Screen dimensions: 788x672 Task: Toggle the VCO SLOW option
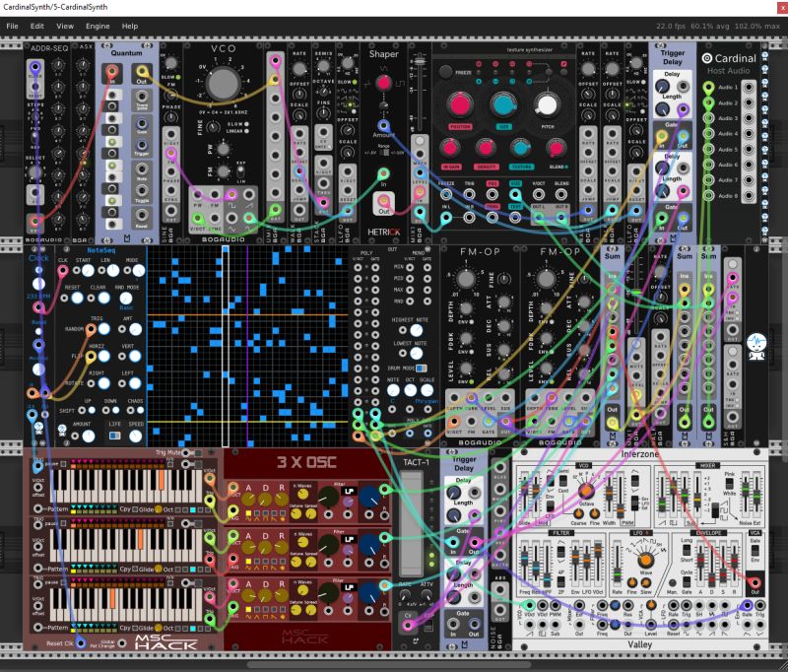[245, 123]
